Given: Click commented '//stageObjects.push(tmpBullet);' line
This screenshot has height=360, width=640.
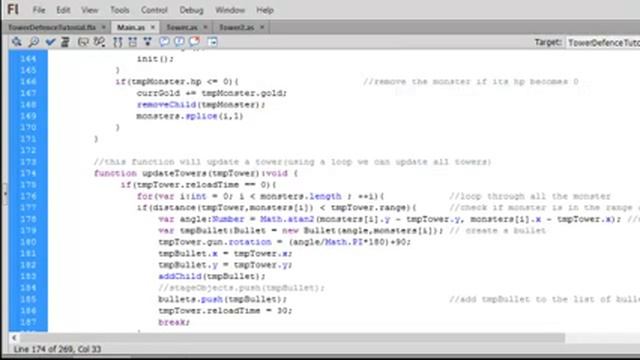Looking at the screenshot, I should click(x=241, y=288).
